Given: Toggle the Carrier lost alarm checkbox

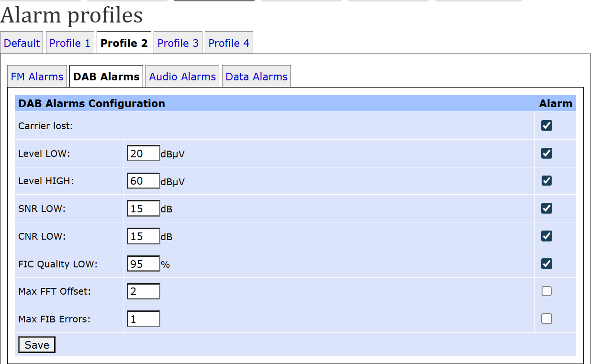Looking at the screenshot, I should coord(546,126).
